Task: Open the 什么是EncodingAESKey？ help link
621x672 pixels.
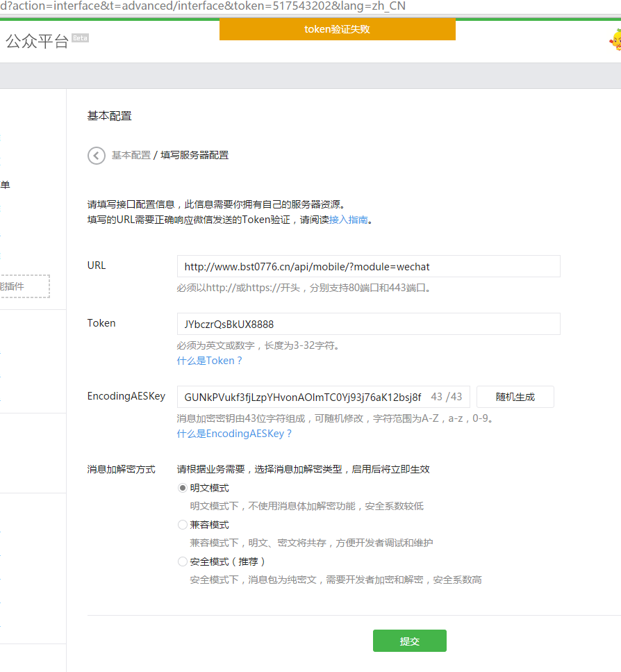Action: 234,434
